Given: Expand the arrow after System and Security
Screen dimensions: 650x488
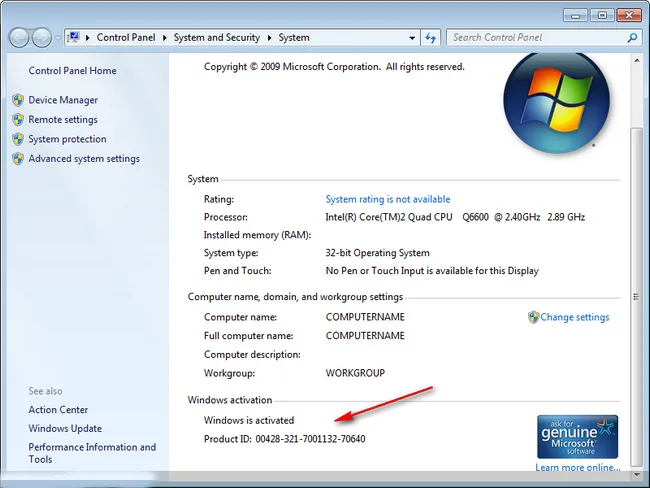Looking at the screenshot, I should pos(269,38).
